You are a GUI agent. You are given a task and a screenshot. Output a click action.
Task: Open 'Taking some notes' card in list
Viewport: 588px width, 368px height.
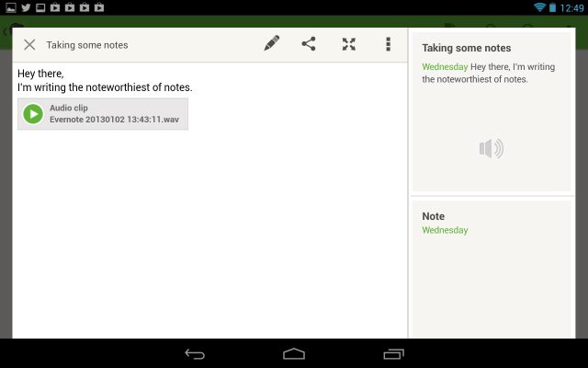492,112
